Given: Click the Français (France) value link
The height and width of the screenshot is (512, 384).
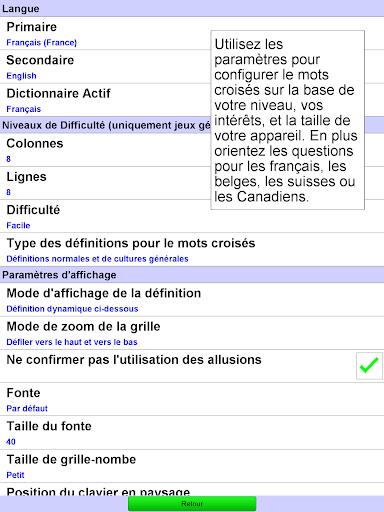Looking at the screenshot, I should [42, 43].
